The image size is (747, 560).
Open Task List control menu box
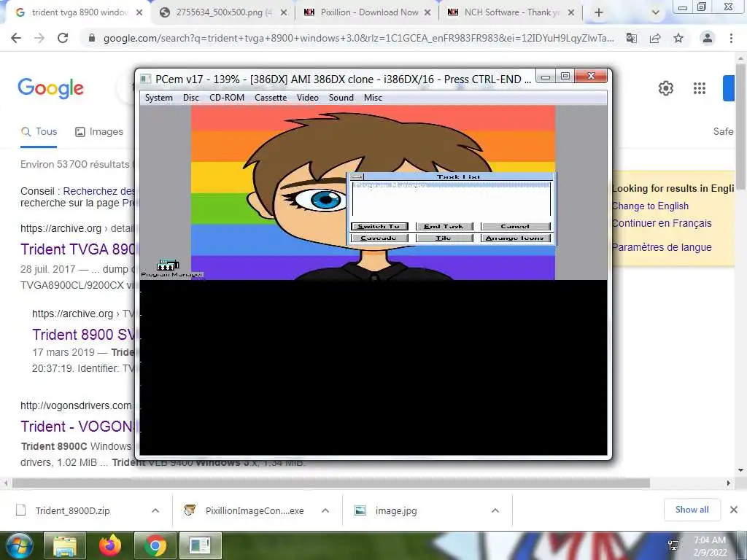[357, 176]
